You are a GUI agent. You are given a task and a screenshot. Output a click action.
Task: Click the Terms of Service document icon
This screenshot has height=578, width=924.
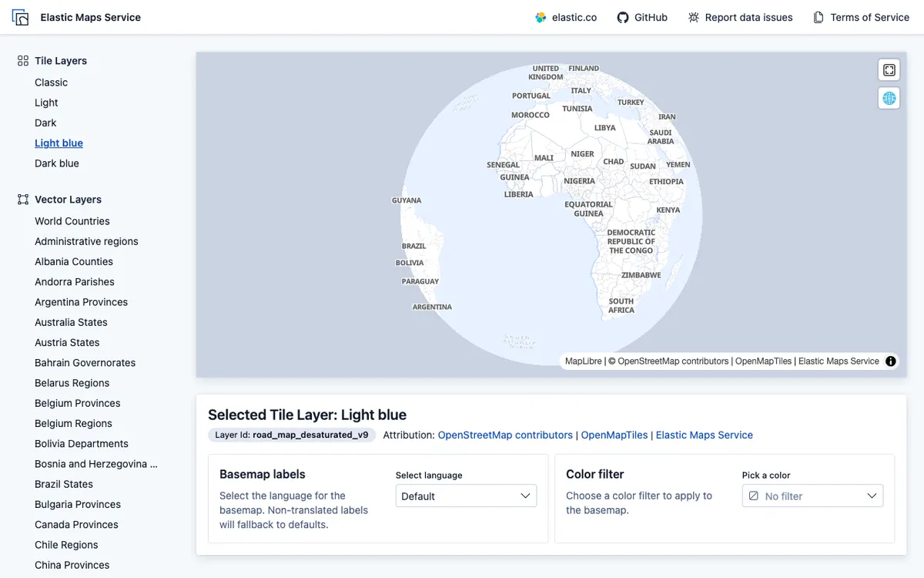[819, 17]
